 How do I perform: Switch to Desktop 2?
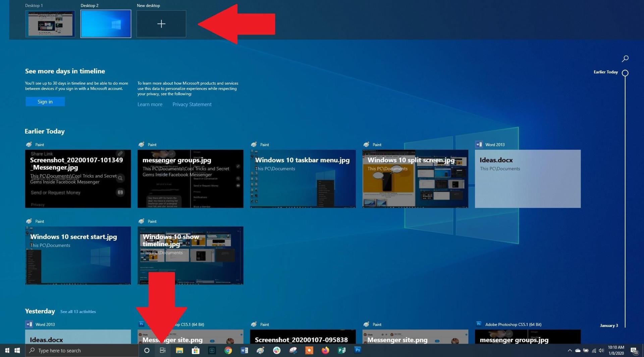[x=106, y=24]
